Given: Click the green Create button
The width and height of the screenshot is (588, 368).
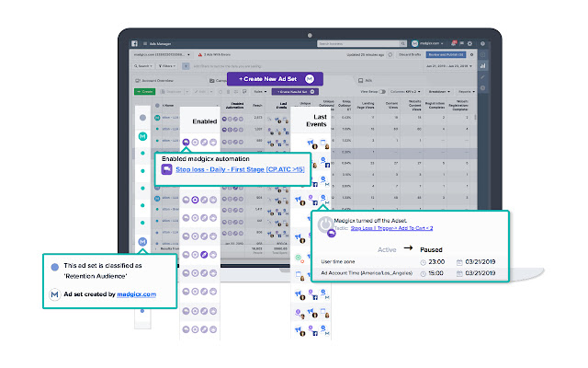Looking at the screenshot, I should click(145, 92).
